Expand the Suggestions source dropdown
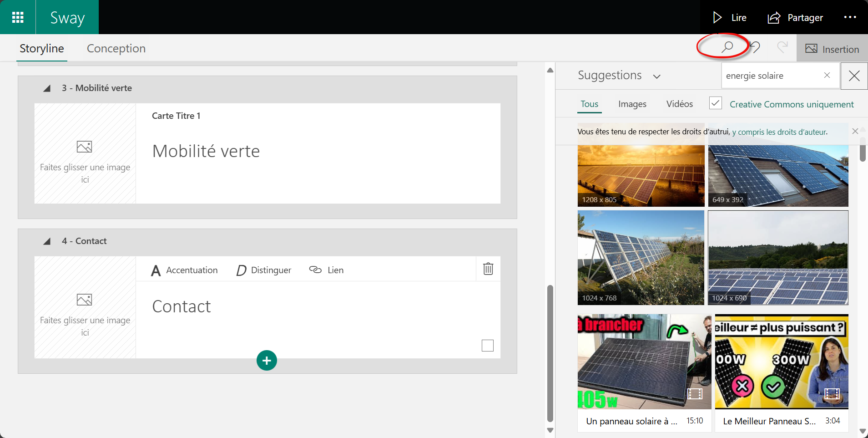The width and height of the screenshot is (868, 438). pos(656,76)
